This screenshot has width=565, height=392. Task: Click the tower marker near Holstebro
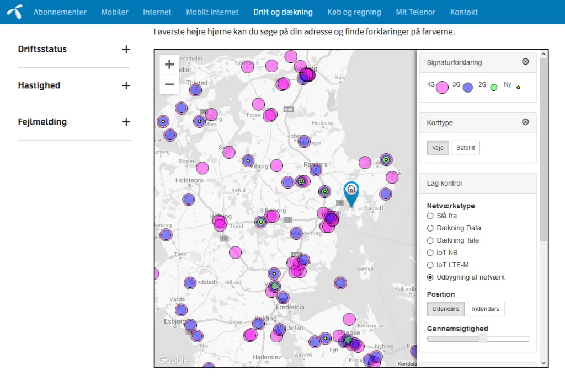point(189,200)
